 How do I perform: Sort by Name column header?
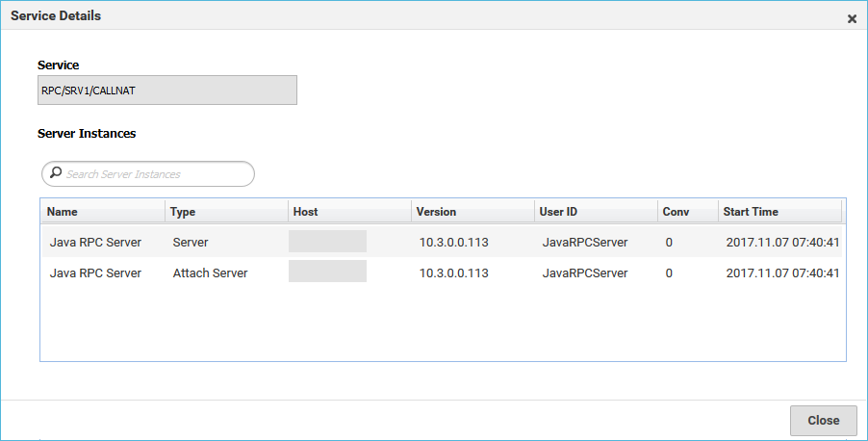point(103,212)
